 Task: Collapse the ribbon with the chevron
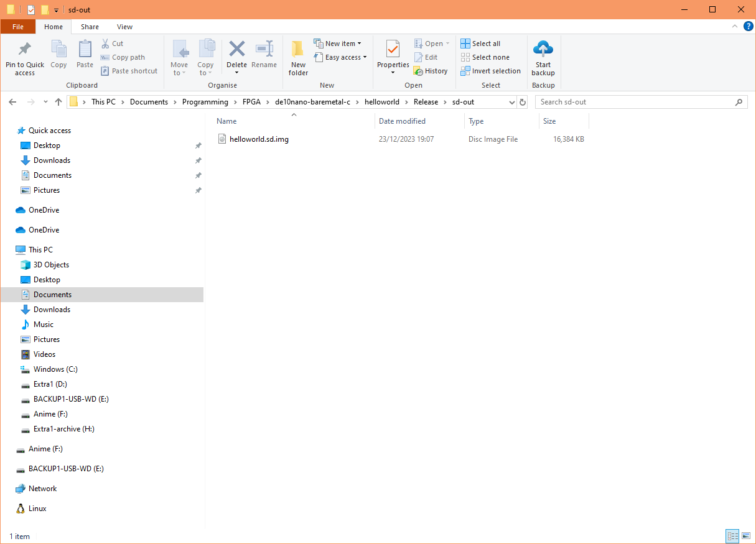tap(736, 27)
